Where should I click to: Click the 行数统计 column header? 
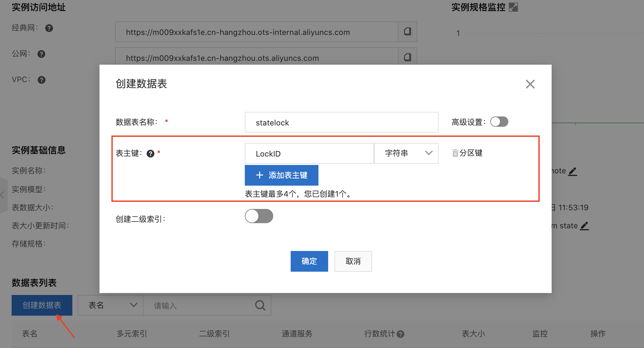(380, 334)
